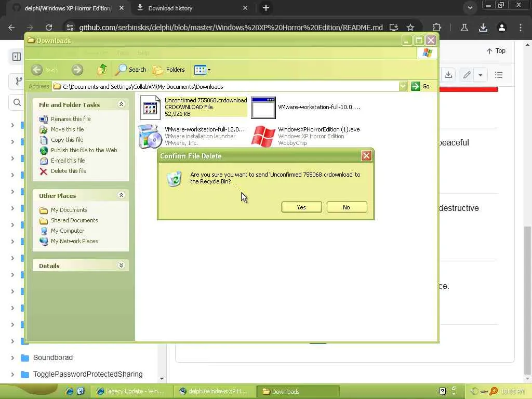The width and height of the screenshot is (532, 399).
Task: Open the browser profile icon
Action: [x=502, y=28]
